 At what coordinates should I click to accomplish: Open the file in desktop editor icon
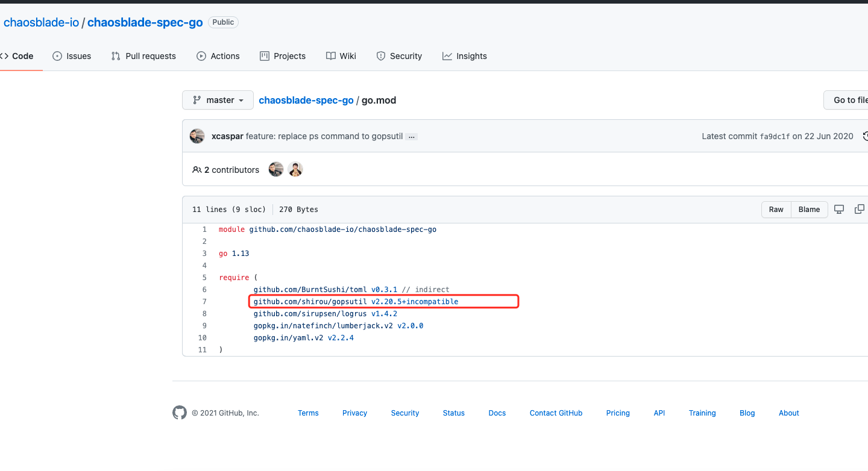pos(839,209)
